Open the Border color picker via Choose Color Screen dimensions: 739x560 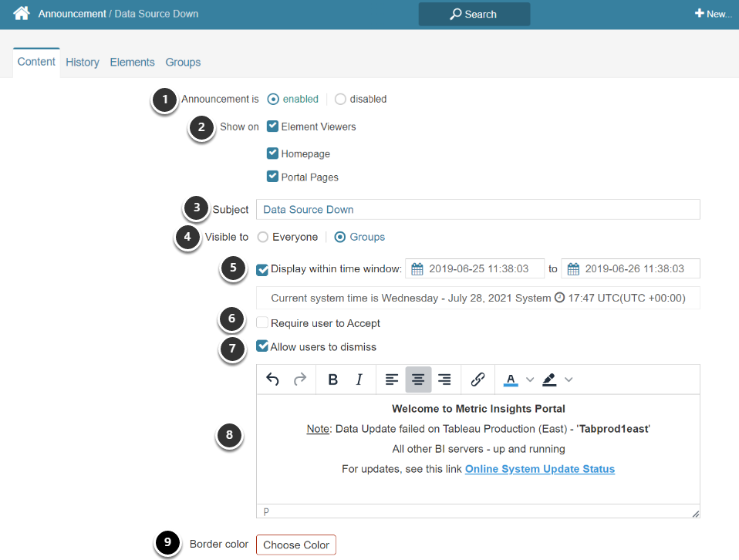(x=295, y=545)
